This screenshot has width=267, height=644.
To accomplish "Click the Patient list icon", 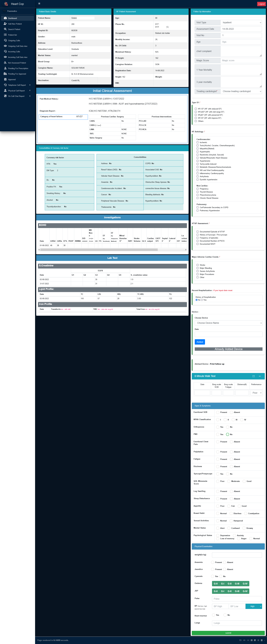I will point(5,35).
